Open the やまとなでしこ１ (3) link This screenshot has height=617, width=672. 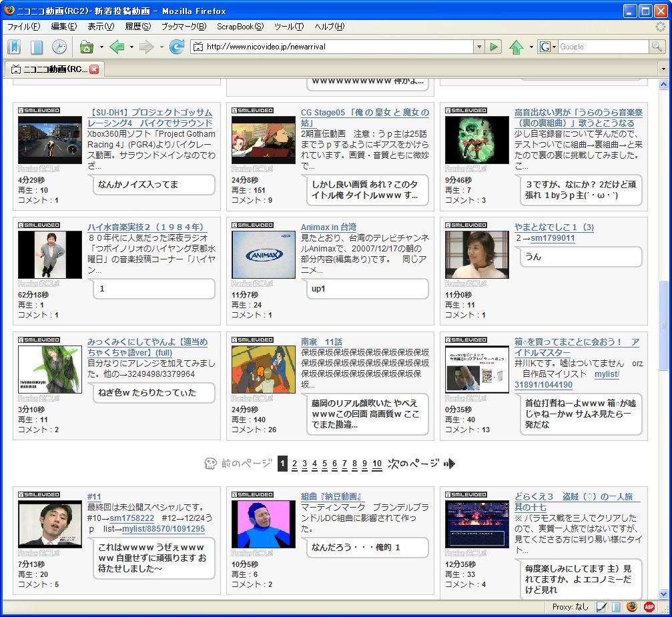click(x=554, y=227)
